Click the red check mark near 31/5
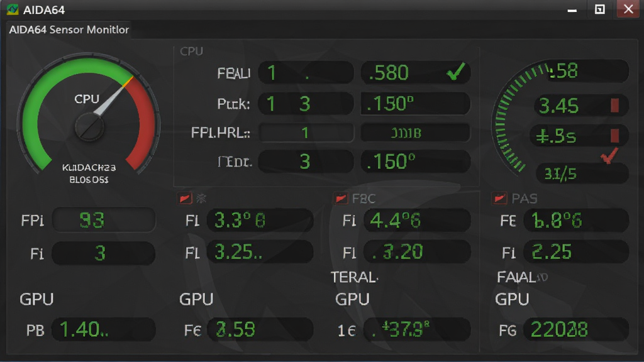This screenshot has width=644, height=362. (x=609, y=156)
